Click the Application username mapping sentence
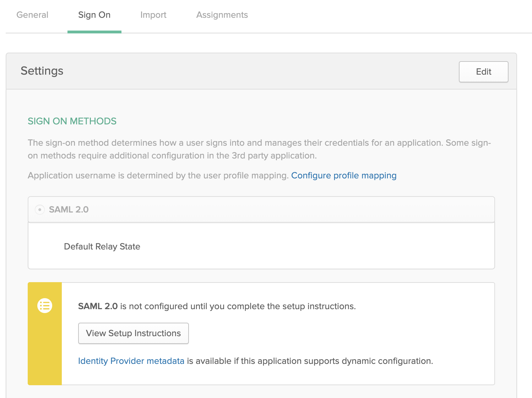Screen dimensions: 532x398 (158, 176)
